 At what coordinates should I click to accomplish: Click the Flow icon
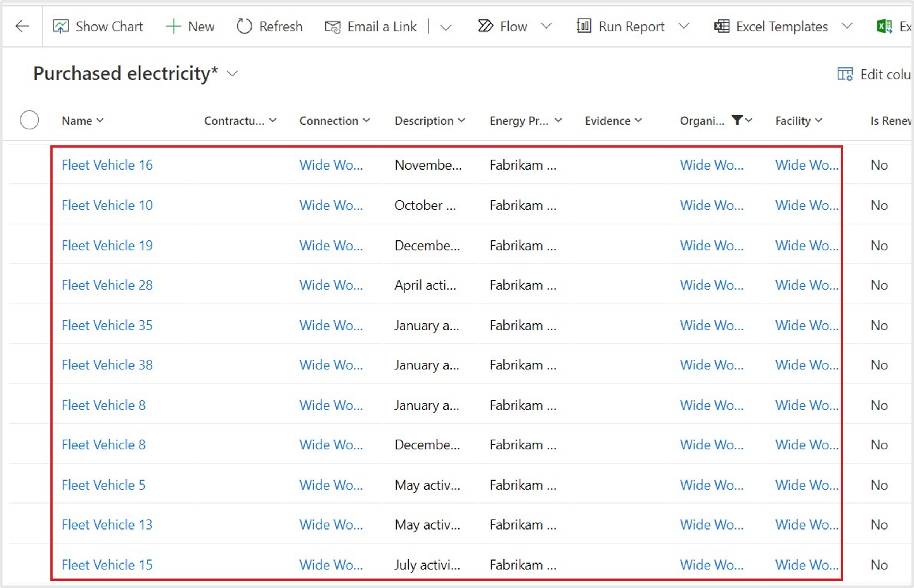(485, 26)
